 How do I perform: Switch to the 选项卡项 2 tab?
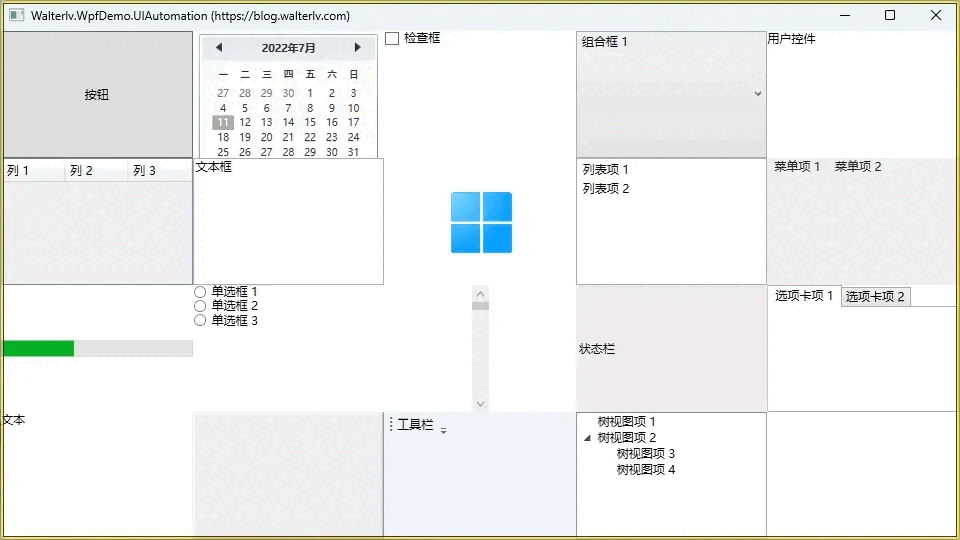tap(875, 297)
